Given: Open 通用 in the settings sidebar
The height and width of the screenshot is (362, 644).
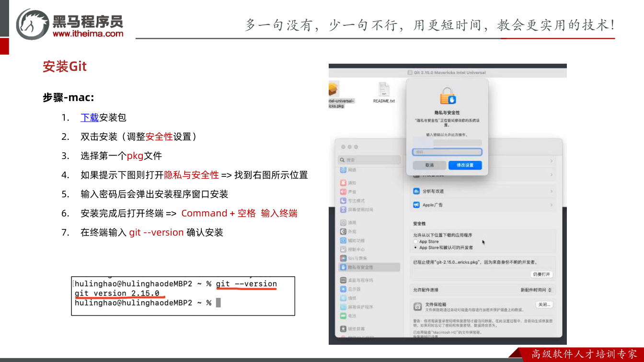Looking at the screenshot, I should (348, 223).
